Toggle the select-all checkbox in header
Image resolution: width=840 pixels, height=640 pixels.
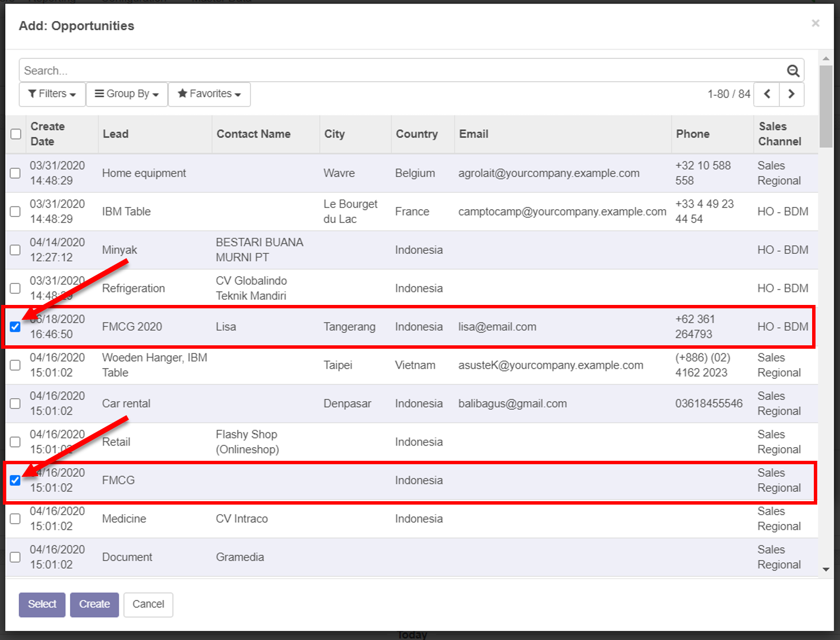pos(16,134)
